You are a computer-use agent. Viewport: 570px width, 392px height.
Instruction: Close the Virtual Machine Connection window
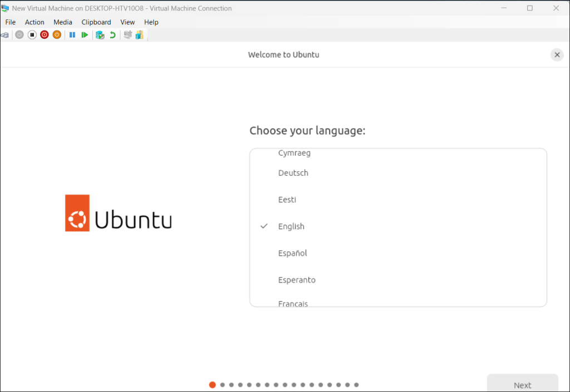556,8
